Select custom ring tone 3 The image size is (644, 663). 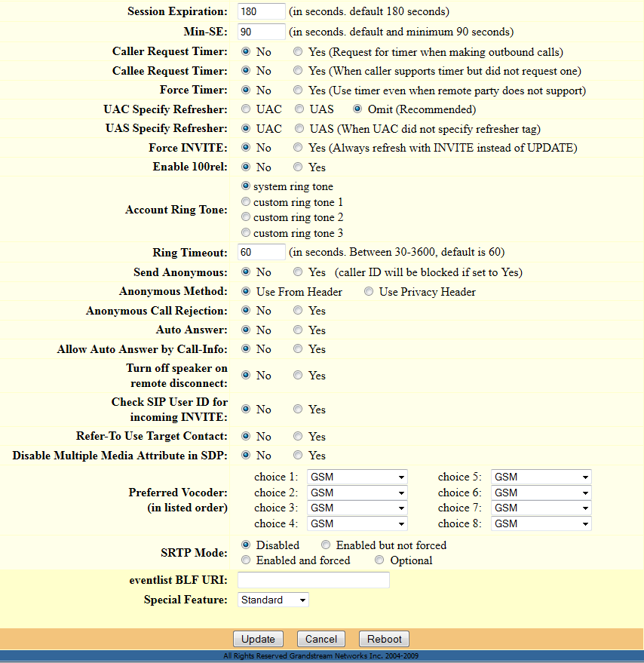[x=246, y=232]
